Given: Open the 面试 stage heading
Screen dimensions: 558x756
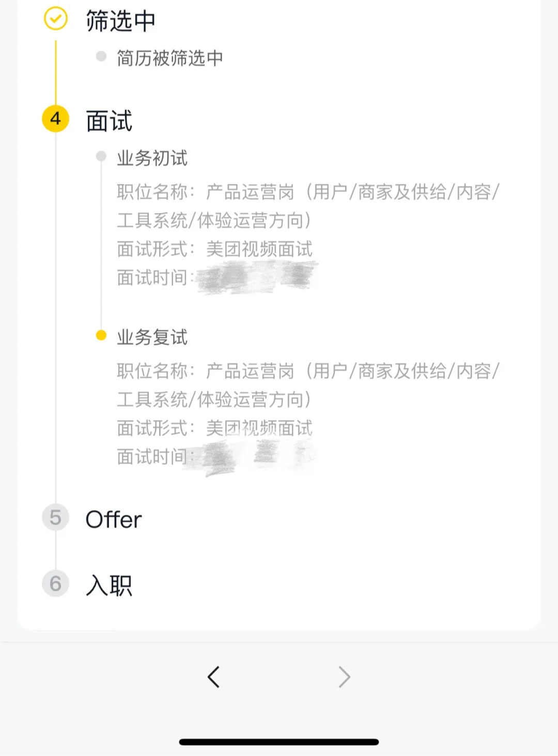Looking at the screenshot, I should (x=109, y=121).
